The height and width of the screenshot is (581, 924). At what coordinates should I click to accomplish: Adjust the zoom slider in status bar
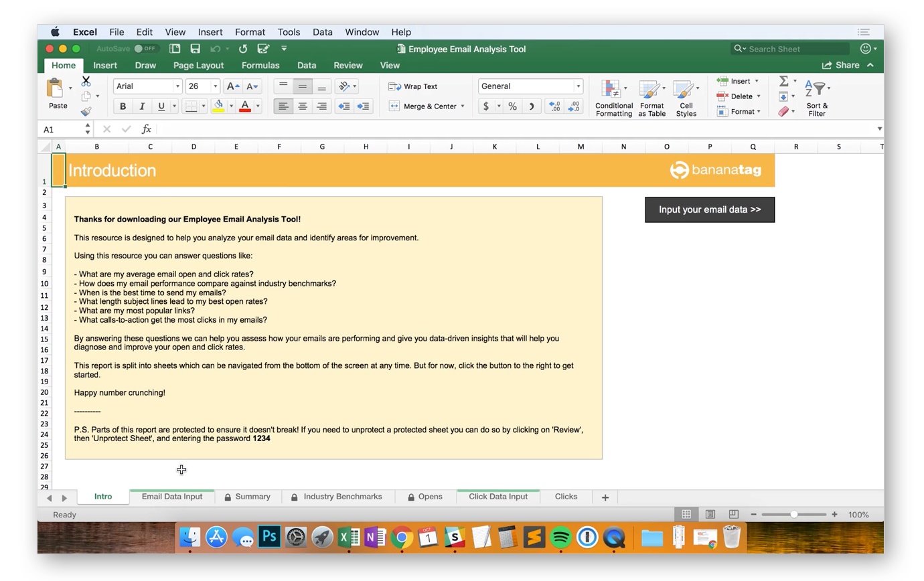click(793, 515)
